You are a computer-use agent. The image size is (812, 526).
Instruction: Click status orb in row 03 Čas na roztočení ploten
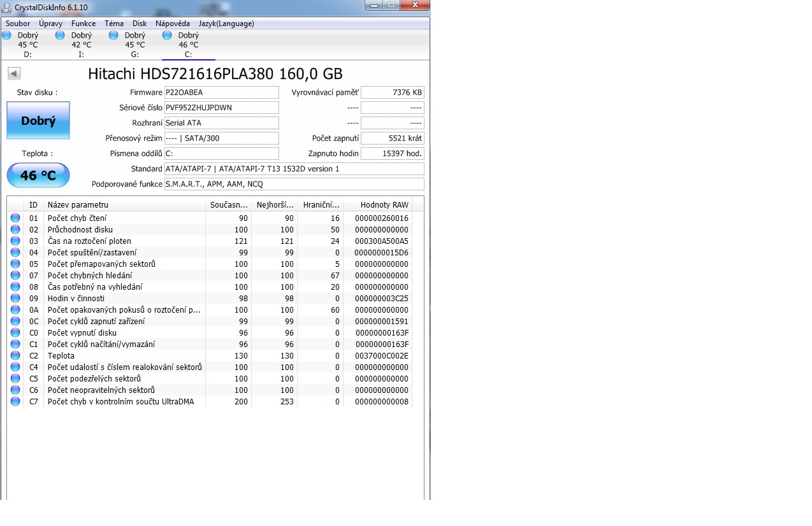(15, 241)
